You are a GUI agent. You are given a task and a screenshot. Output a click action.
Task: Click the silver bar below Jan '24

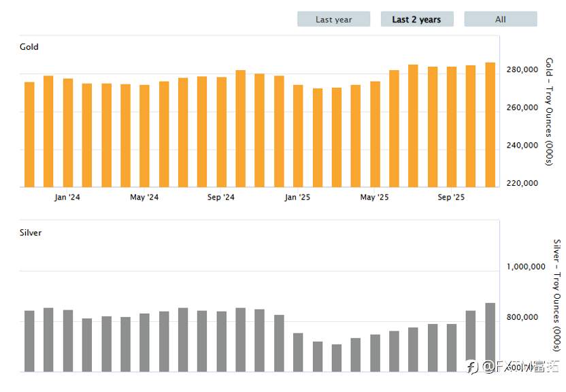click(x=68, y=341)
